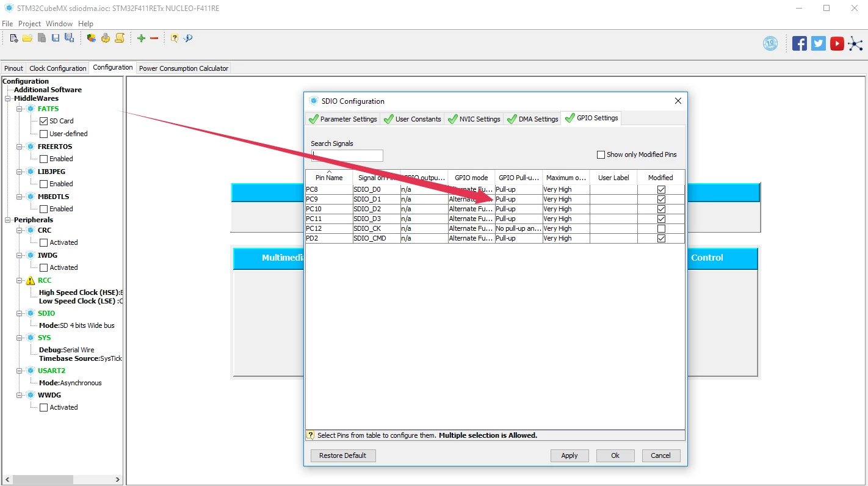868x486 pixels.
Task: Check the FATFS User-defined checkbox
Action: pyautogui.click(x=43, y=134)
